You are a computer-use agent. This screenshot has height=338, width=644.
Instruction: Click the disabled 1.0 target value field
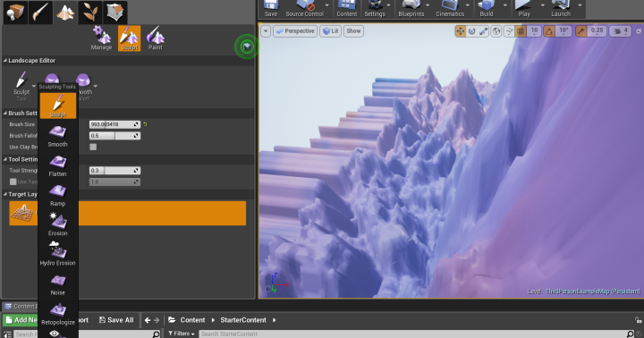[114, 182]
